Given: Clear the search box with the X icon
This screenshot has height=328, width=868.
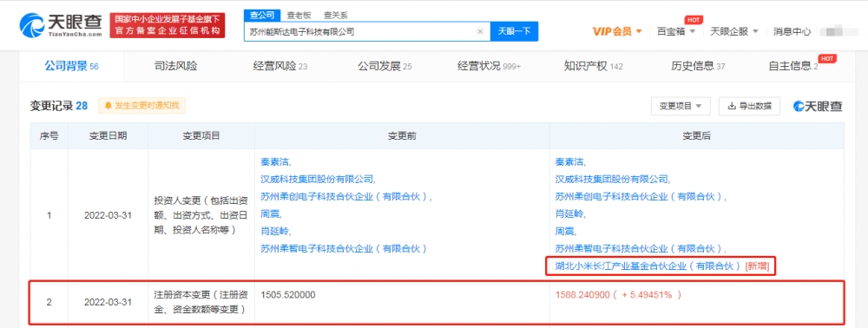Looking at the screenshot, I should (480, 31).
